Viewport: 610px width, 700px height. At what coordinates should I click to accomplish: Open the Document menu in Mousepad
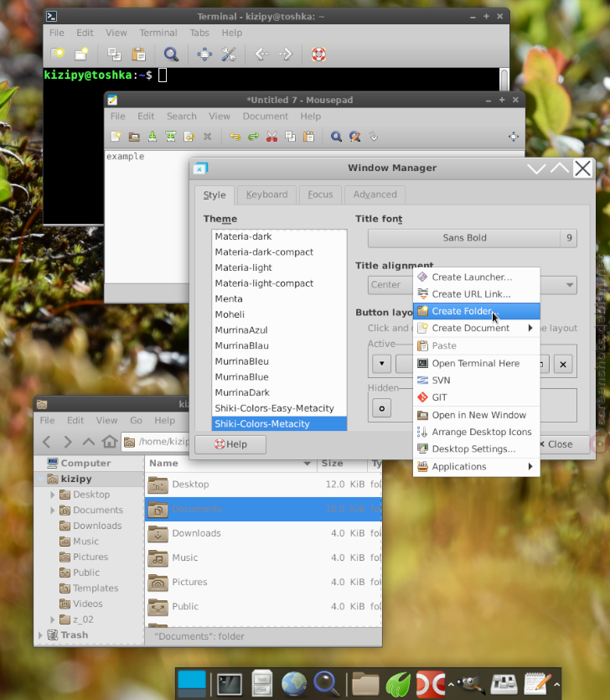click(266, 116)
